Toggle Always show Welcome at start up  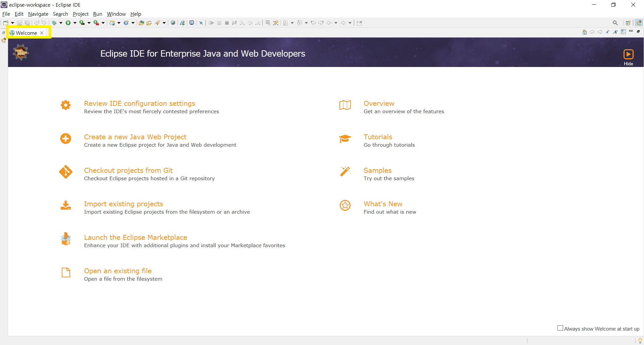[560, 328]
